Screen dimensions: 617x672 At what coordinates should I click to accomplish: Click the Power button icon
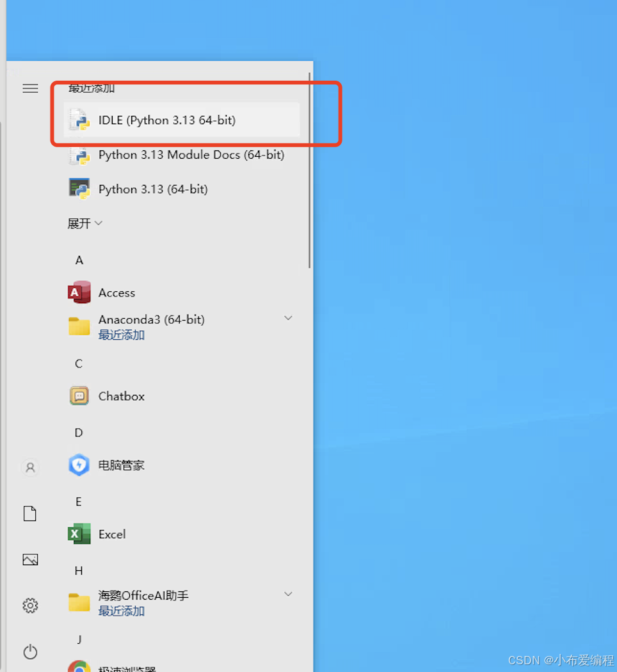(31, 652)
